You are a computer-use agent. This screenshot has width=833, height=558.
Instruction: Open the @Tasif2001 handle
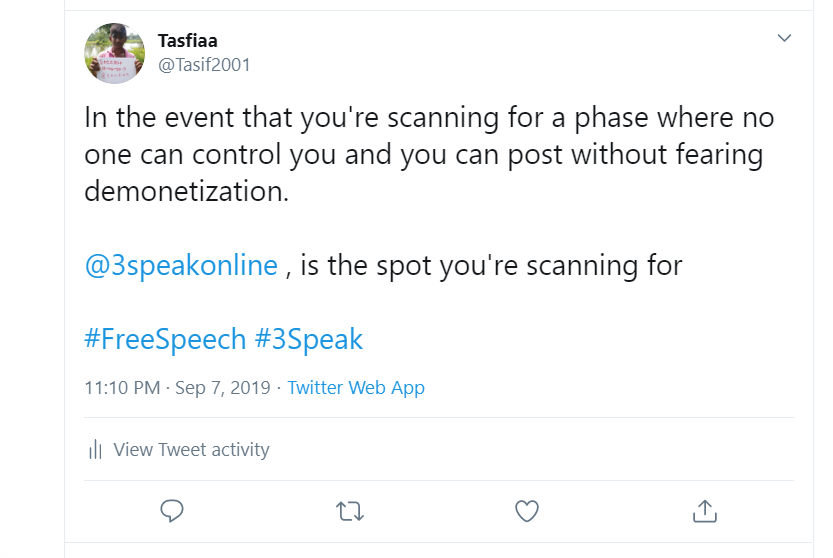(x=204, y=65)
